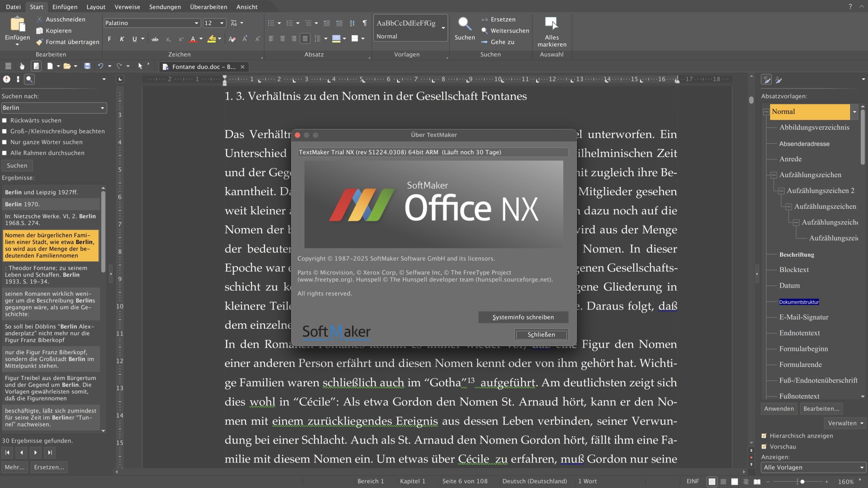Toggle Vorschau checkbox

click(x=764, y=446)
